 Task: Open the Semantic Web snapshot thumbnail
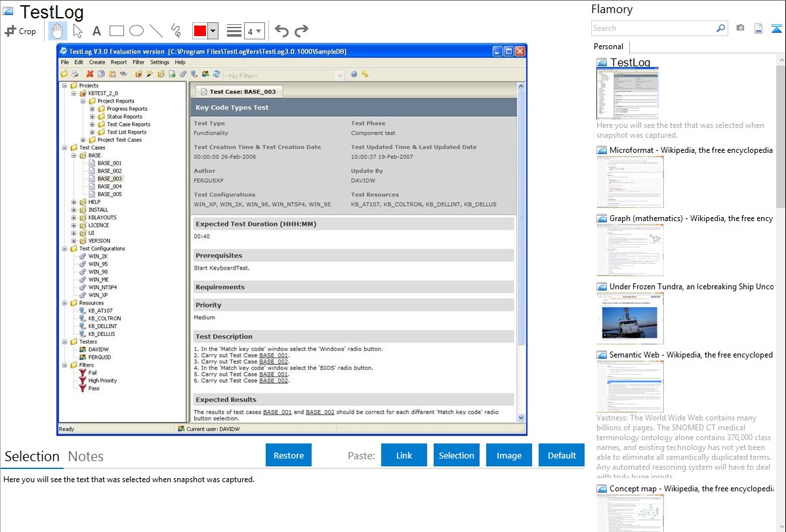[630, 386]
